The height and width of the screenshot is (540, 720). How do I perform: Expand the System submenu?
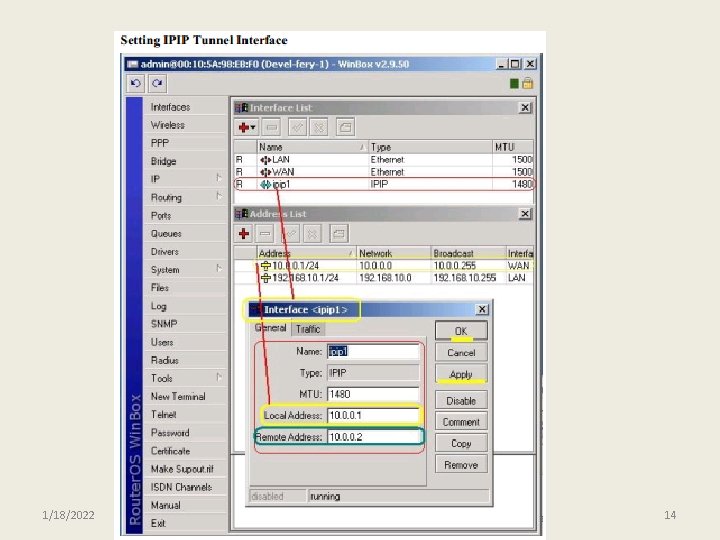click(185, 270)
